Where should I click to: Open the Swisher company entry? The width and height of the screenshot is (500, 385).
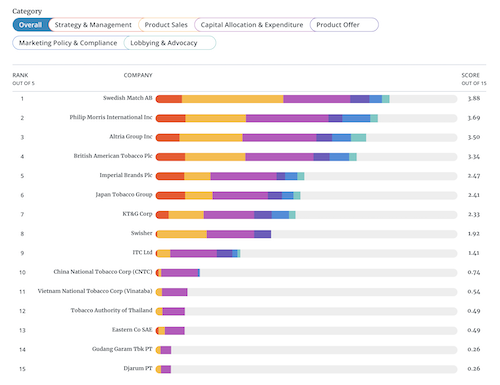tap(141, 233)
